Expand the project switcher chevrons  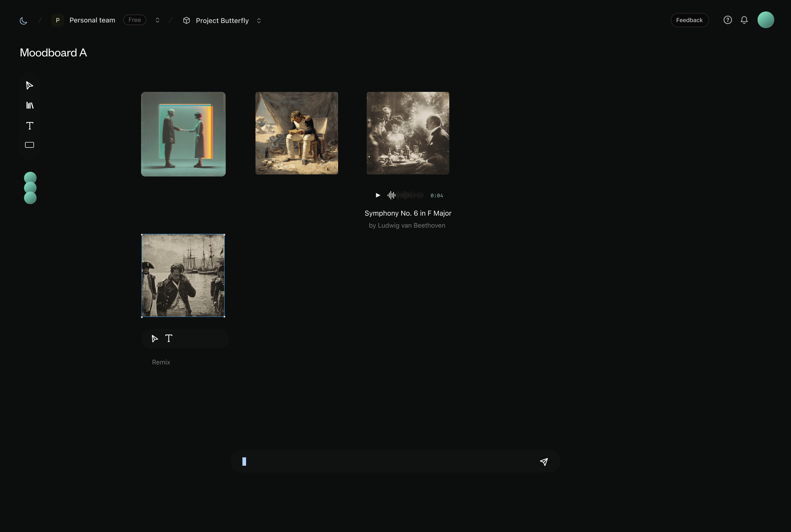(x=259, y=21)
